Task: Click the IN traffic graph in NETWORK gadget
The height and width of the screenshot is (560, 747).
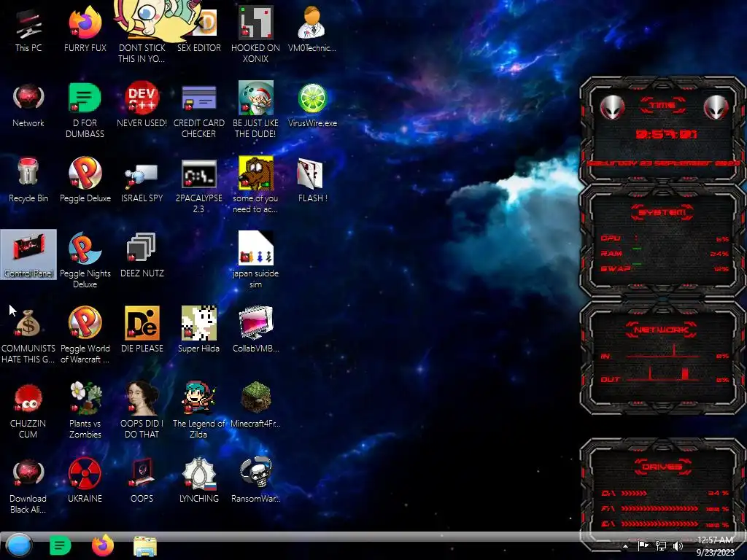Action: [x=662, y=351]
